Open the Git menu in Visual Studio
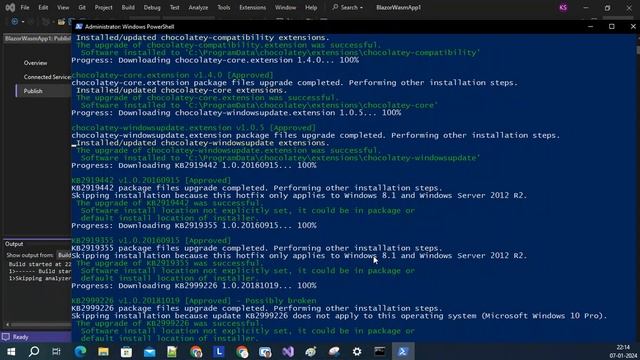 pyautogui.click(x=82, y=7)
